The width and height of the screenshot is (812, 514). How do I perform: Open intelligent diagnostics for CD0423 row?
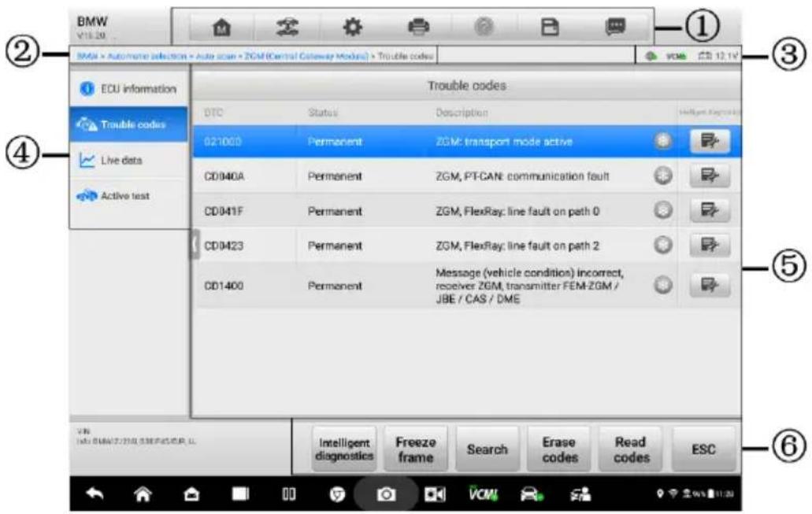(x=710, y=246)
